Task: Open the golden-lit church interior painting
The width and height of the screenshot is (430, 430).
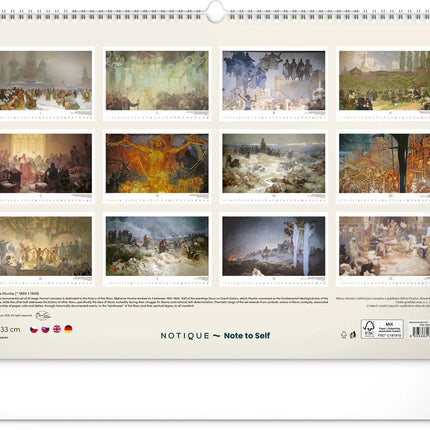Action: tap(46, 163)
